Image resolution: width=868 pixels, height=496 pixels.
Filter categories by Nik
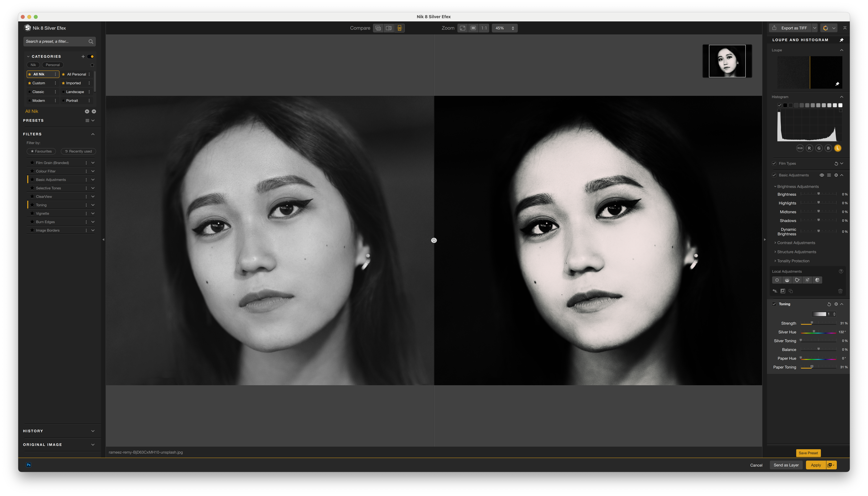tap(33, 65)
